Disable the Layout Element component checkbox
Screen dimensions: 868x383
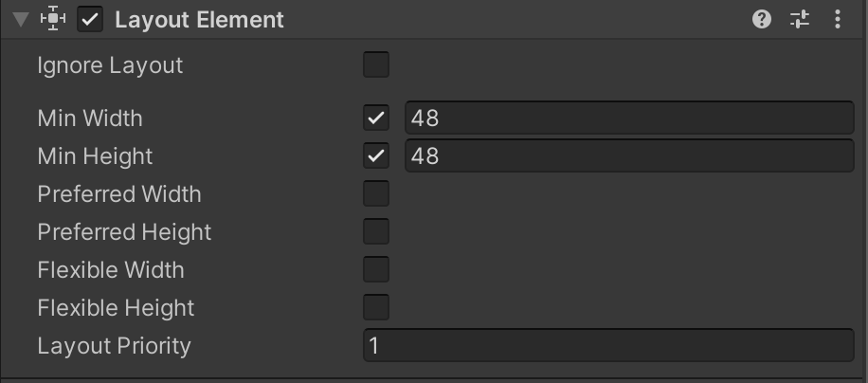coord(90,20)
